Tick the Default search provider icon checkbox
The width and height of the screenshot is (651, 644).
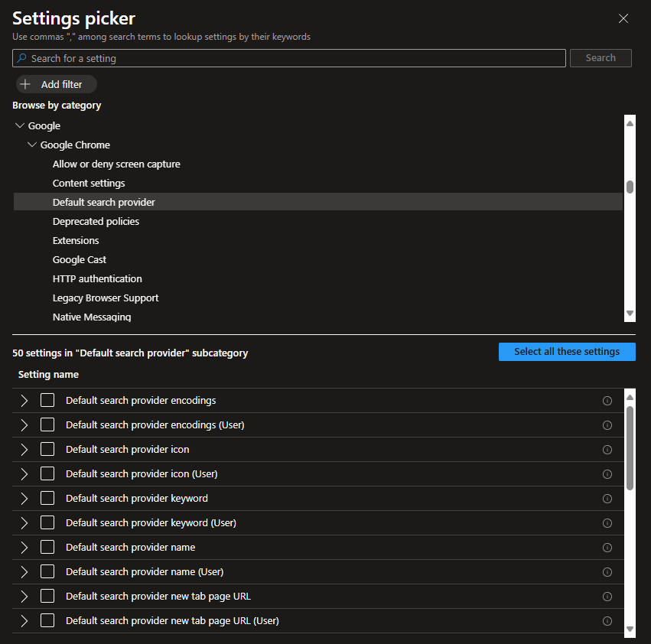(x=47, y=449)
